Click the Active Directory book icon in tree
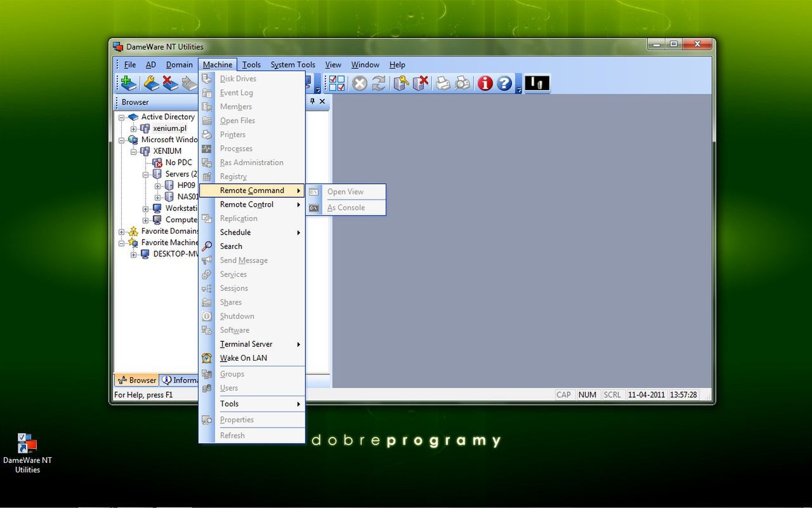Image resolution: width=812 pixels, height=508 pixels. click(x=133, y=117)
